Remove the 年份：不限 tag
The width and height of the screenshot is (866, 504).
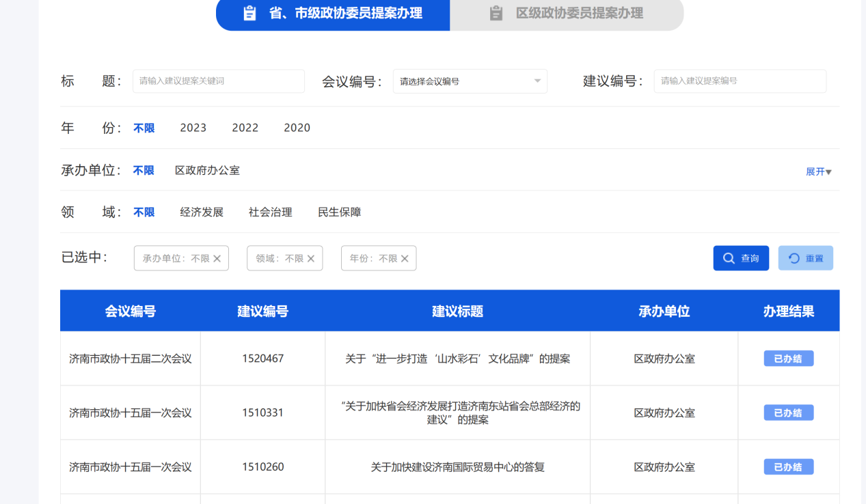405,259
